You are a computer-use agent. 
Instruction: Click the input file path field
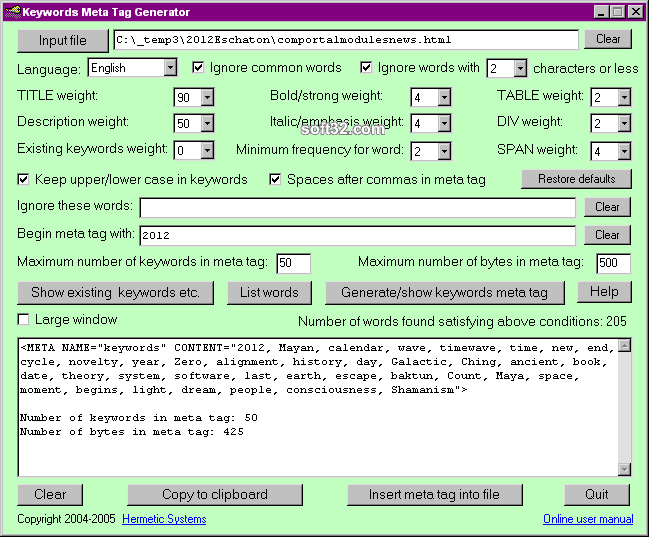coord(346,40)
